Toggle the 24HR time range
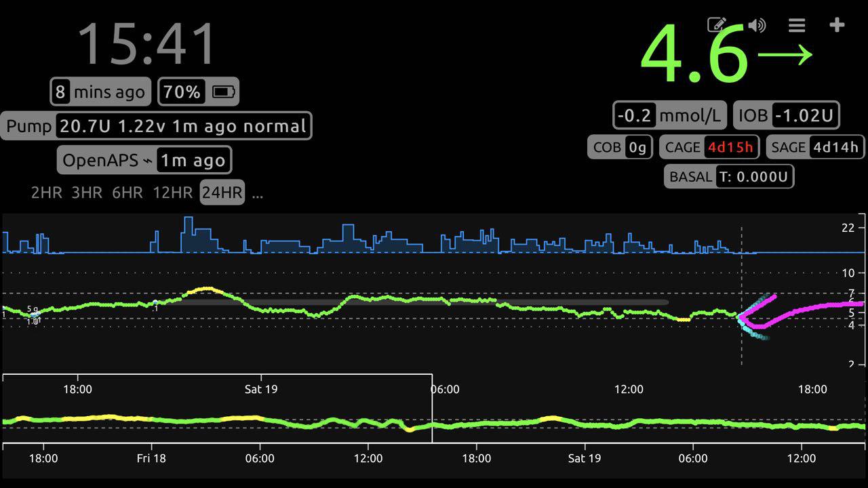The image size is (868, 488). point(222,192)
